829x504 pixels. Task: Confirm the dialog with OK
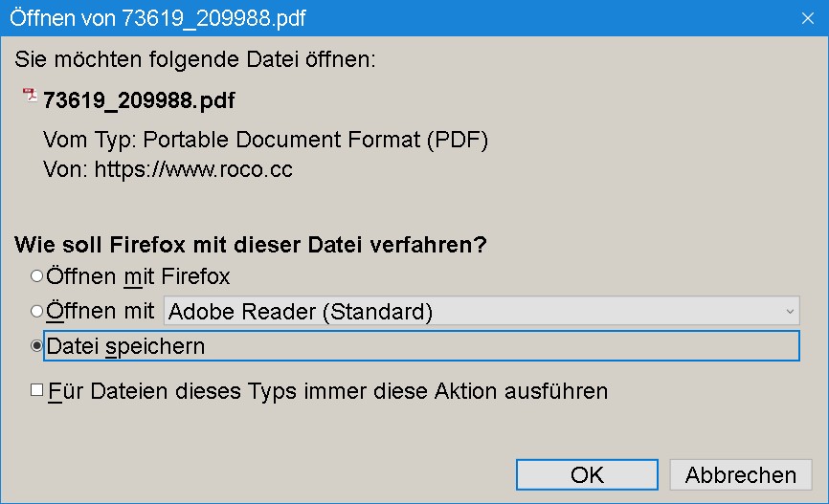coord(587,475)
